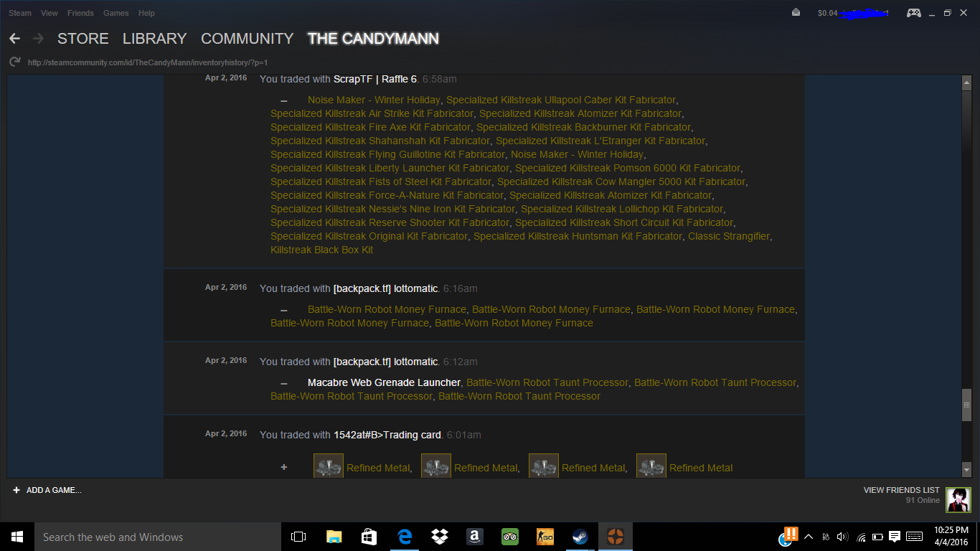Open the Friends menu
Screen dimensions: 980x551
(x=80, y=13)
